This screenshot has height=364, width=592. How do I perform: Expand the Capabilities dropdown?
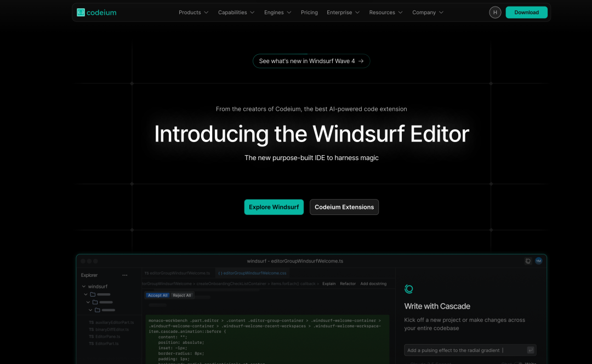(x=236, y=13)
